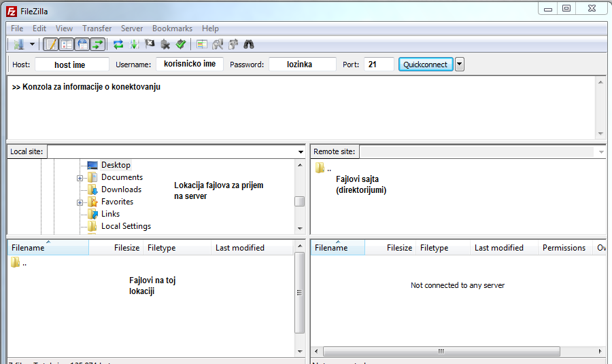
Task: Open the Local site path dropdown
Action: tap(301, 152)
